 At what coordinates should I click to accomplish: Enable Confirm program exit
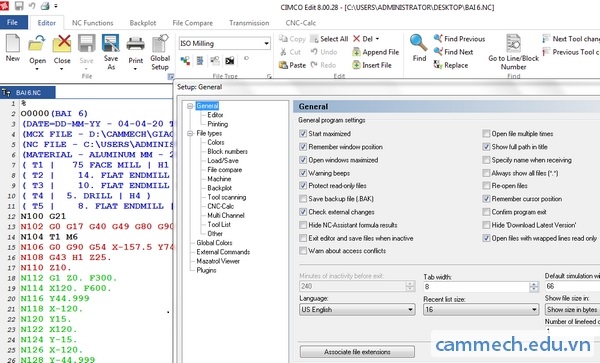tap(486, 212)
